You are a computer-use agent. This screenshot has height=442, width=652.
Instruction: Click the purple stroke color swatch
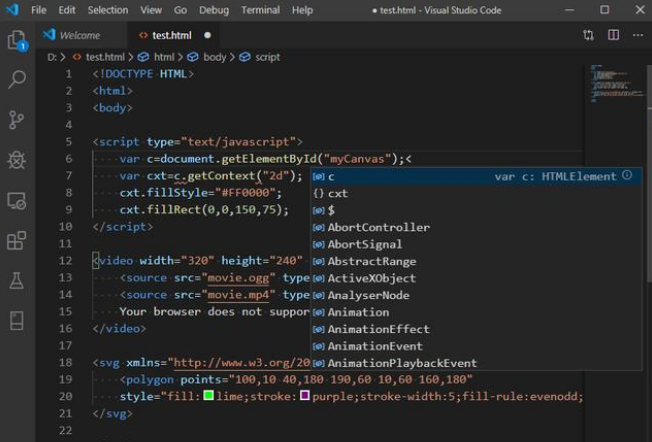305,396
